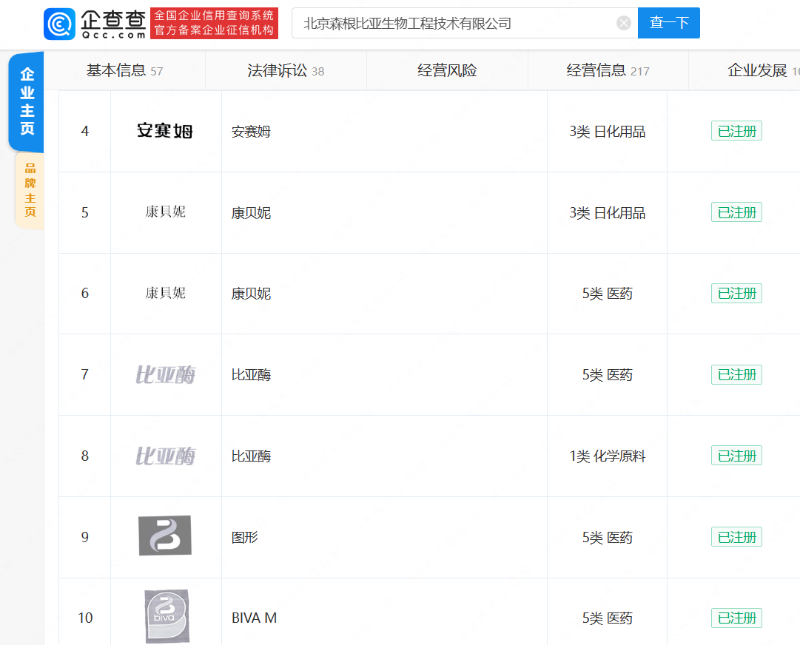This screenshot has height=645, width=800.
Task: Click the BIVA trademark logo in row 10
Action: (165, 617)
